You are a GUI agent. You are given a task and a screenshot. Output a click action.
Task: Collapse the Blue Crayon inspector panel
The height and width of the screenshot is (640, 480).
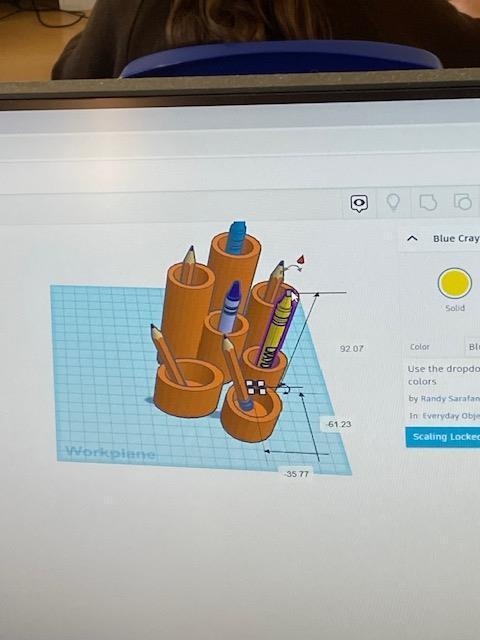tap(412, 238)
